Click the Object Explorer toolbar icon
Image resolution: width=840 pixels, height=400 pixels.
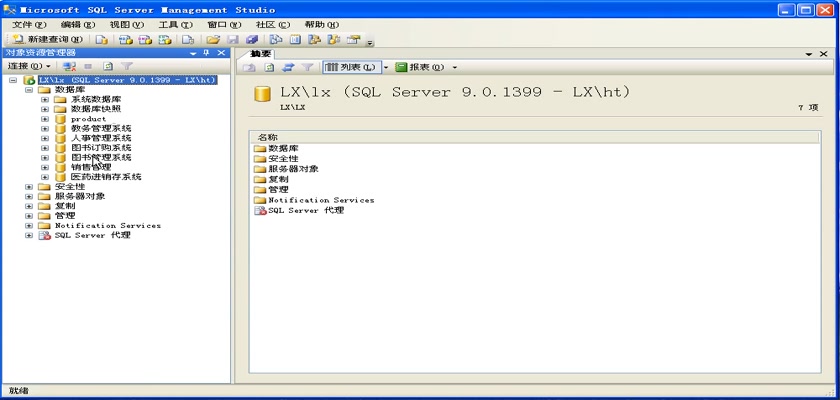314,39
